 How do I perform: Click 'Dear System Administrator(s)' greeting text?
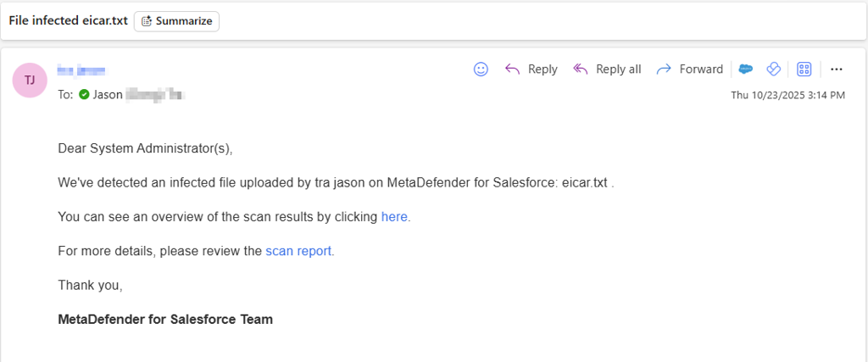pyautogui.click(x=145, y=149)
